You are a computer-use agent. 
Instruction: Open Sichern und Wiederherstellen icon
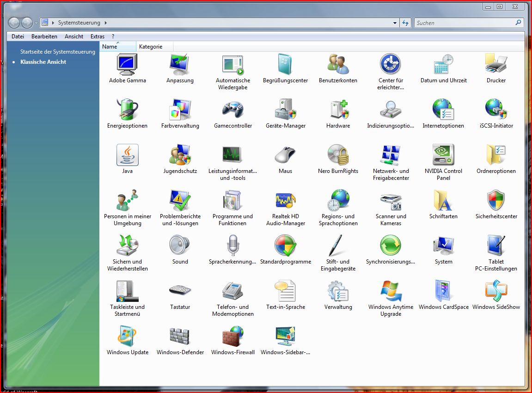tap(127, 246)
